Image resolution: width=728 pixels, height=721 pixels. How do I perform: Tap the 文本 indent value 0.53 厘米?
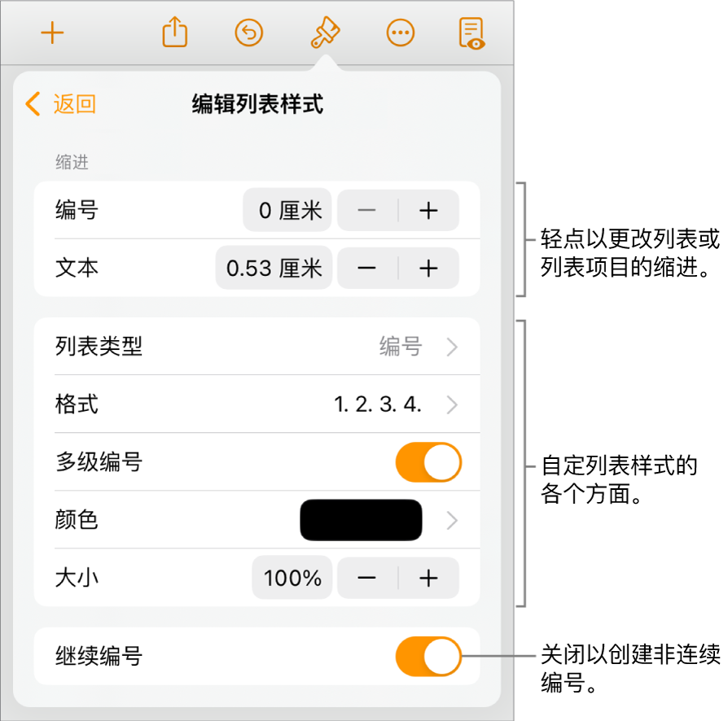pos(274,268)
